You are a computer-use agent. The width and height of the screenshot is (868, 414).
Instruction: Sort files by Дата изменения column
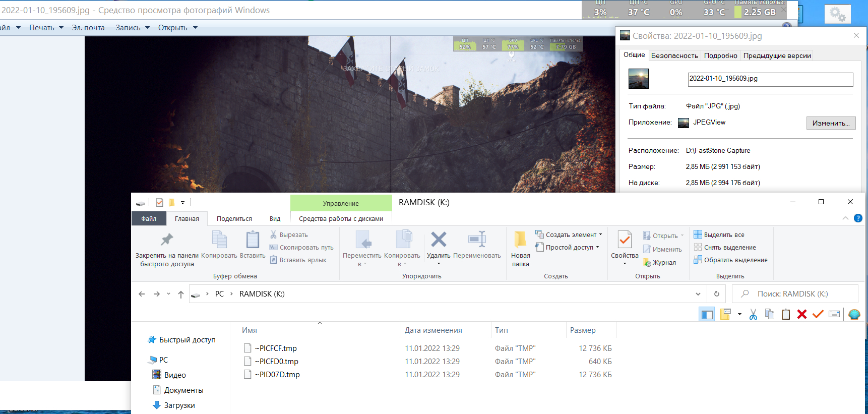point(446,330)
